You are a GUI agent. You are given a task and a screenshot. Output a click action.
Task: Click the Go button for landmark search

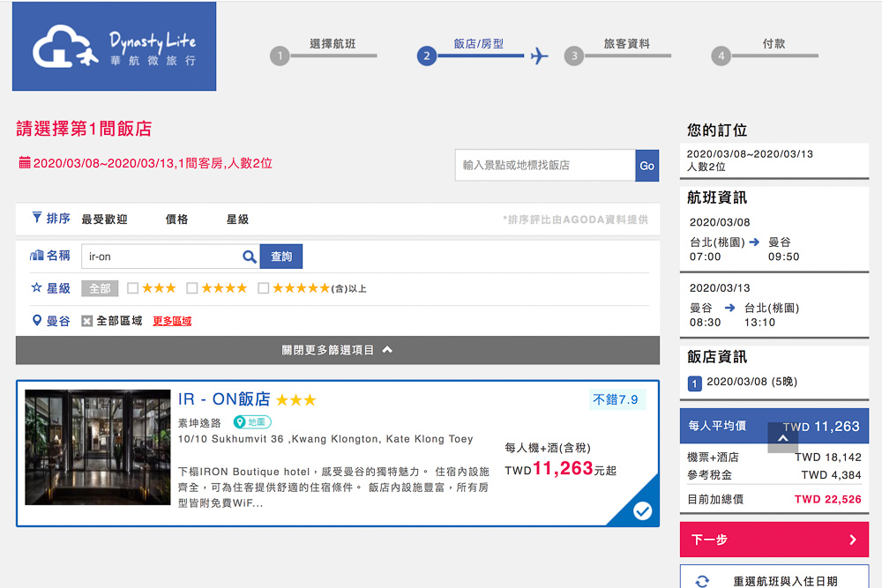pos(647,165)
